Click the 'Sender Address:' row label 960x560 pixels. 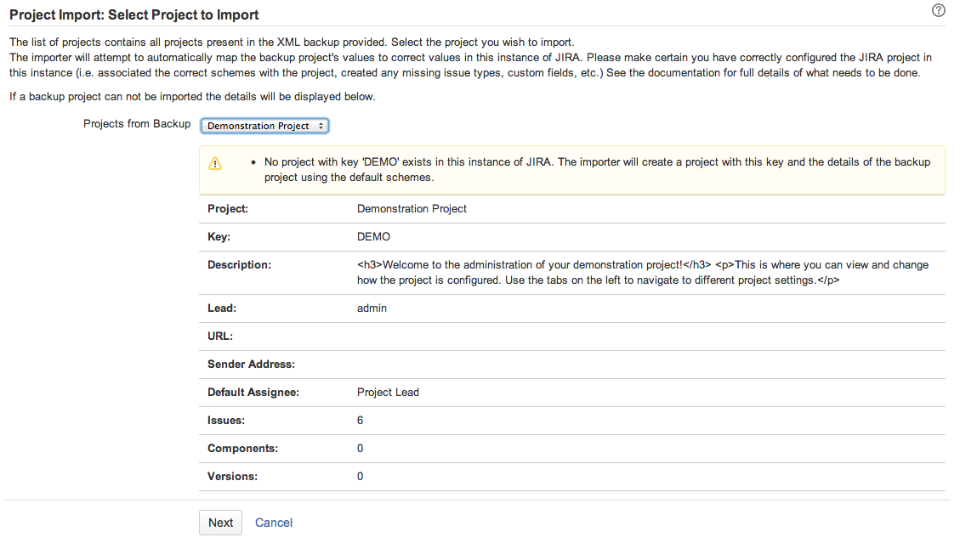click(x=251, y=365)
